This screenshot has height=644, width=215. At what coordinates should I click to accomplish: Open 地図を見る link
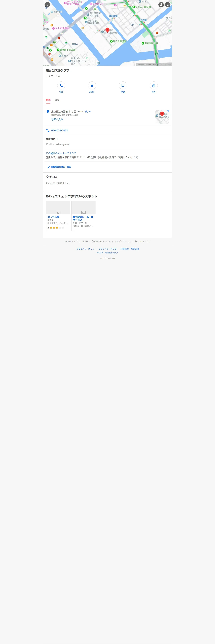pos(57,120)
